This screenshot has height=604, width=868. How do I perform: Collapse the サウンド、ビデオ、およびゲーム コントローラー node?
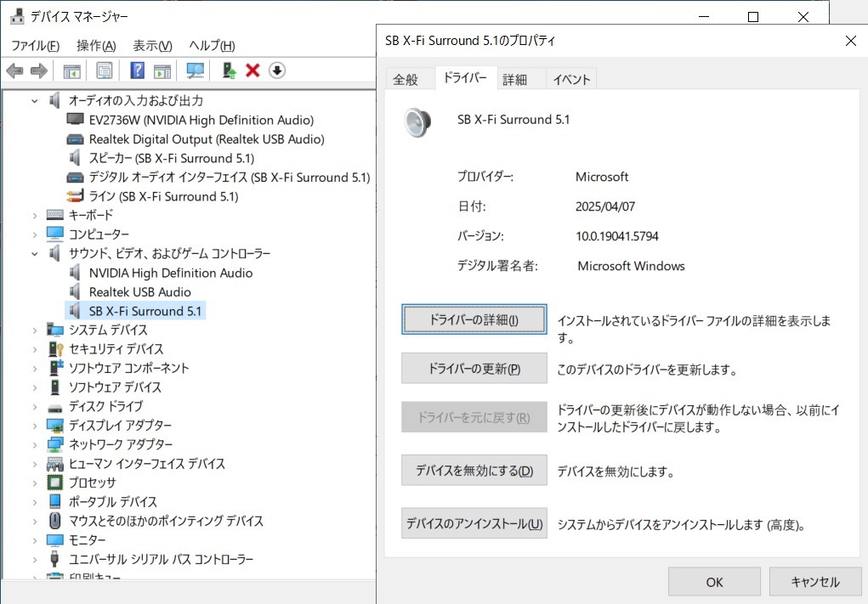35,254
